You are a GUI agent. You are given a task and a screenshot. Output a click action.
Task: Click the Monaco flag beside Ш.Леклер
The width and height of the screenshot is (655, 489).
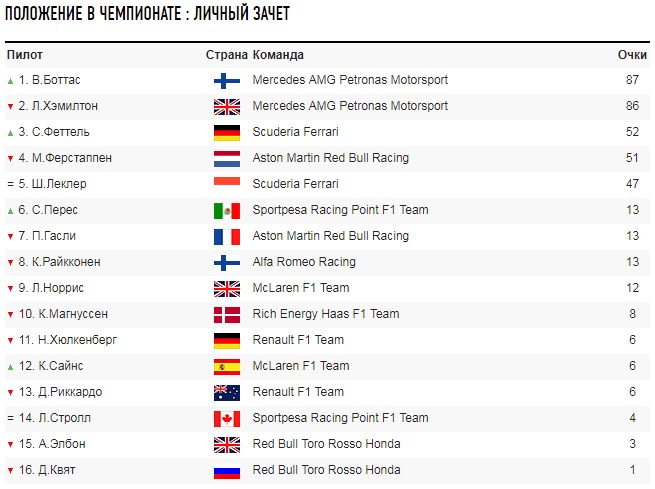[227, 185]
